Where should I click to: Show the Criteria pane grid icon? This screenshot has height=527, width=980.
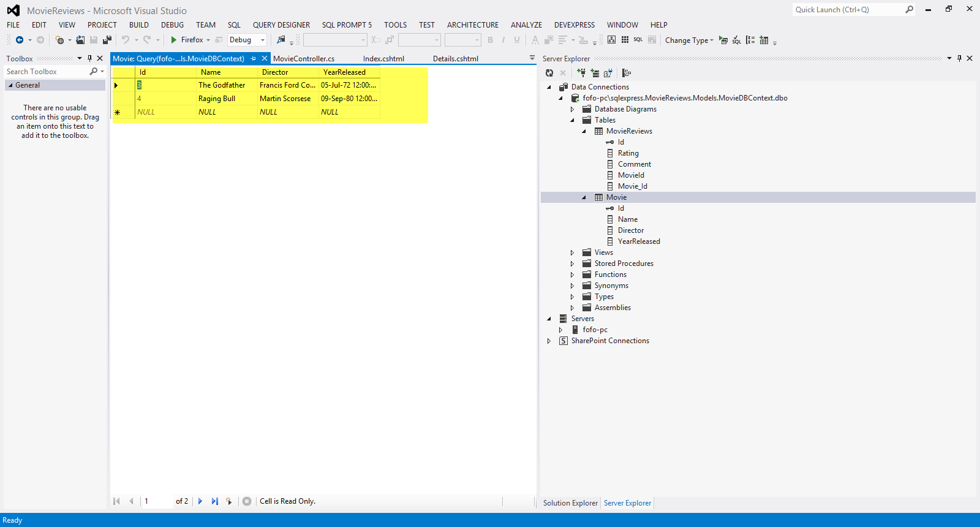(625, 40)
